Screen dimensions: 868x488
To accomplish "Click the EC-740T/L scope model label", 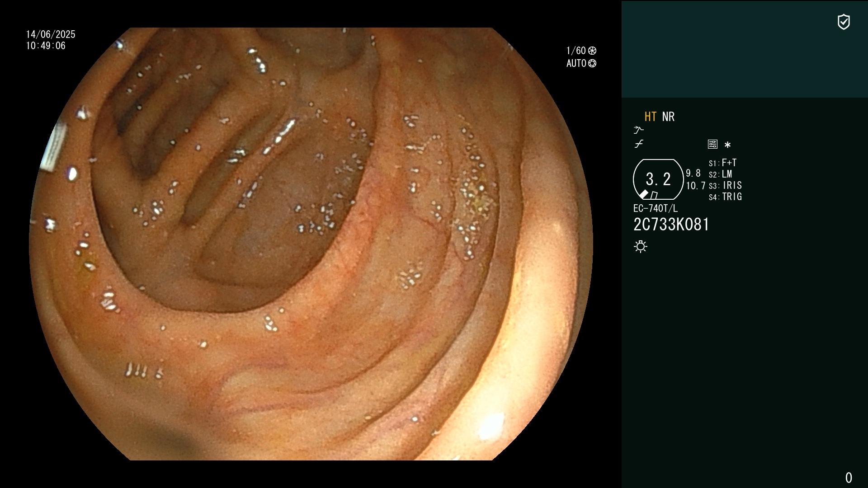I will pyautogui.click(x=656, y=208).
